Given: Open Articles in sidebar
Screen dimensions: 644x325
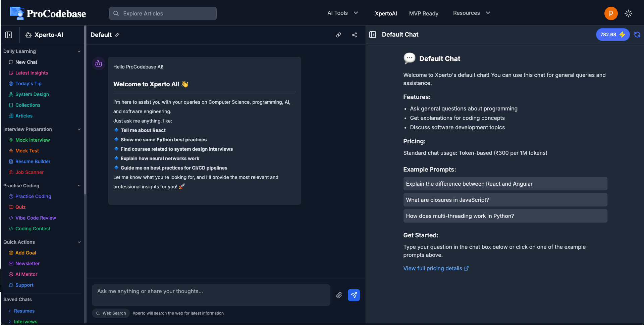Looking at the screenshot, I should click(x=21, y=116).
